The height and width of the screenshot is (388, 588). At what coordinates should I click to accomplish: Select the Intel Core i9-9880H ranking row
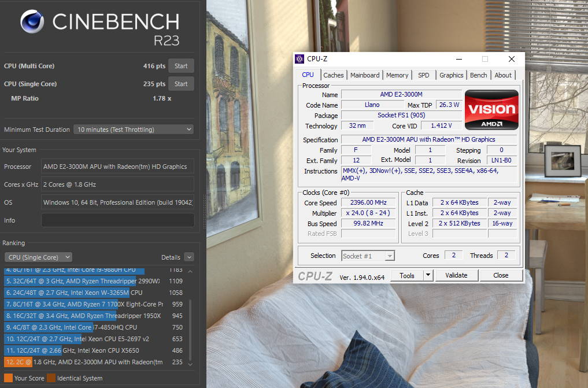pyautogui.click(x=94, y=269)
